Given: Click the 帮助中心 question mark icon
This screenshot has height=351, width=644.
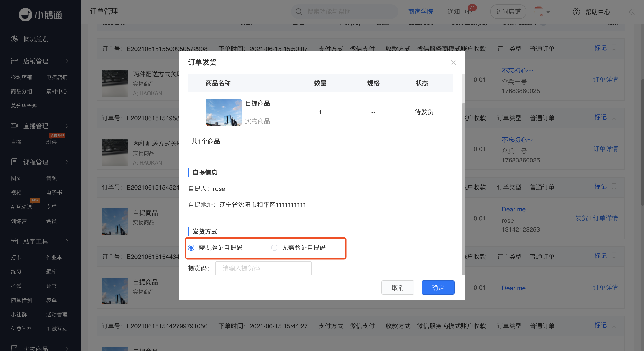Looking at the screenshot, I should [576, 11].
